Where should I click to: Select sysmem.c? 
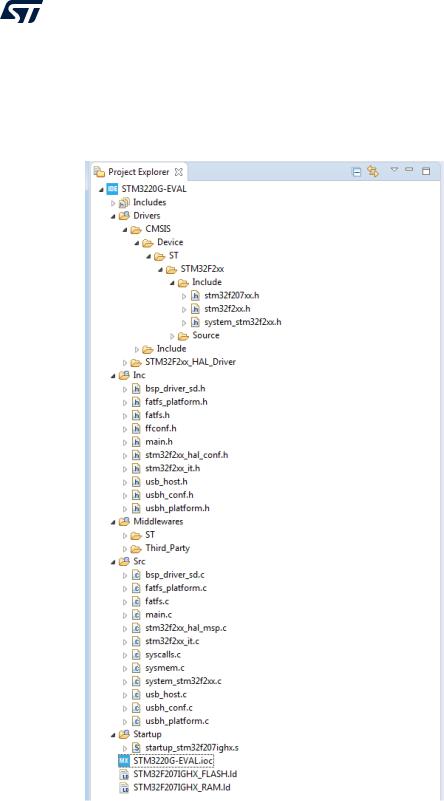pos(164,668)
